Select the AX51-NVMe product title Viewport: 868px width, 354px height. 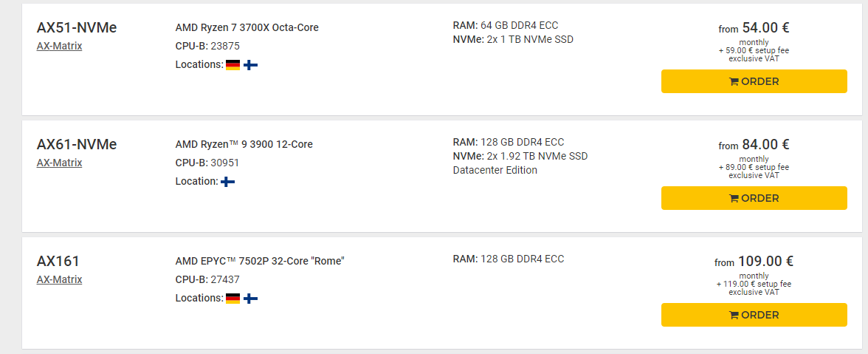click(77, 27)
